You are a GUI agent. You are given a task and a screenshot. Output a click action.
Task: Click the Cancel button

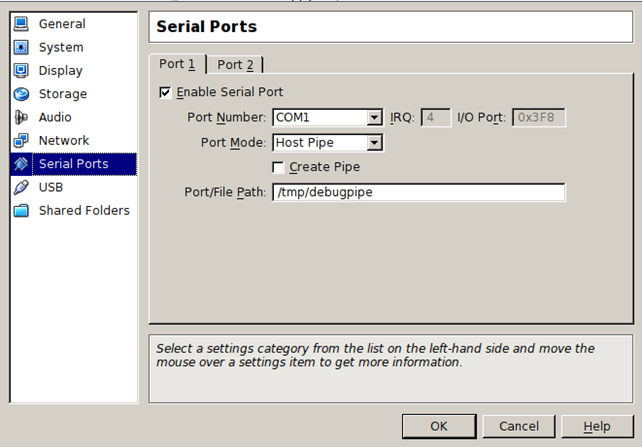[518, 426]
